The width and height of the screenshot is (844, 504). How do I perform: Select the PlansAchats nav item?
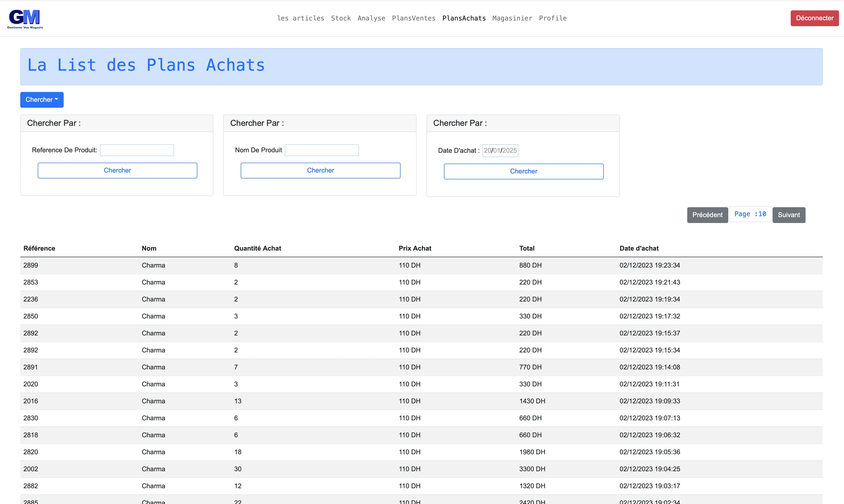464,18
